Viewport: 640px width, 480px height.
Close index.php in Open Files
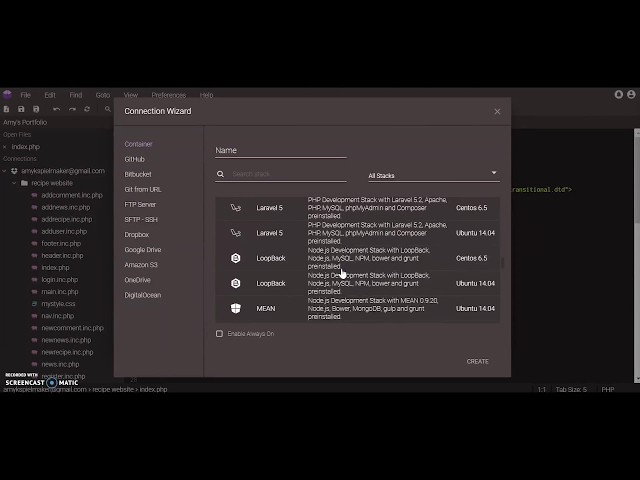(5, 147)
